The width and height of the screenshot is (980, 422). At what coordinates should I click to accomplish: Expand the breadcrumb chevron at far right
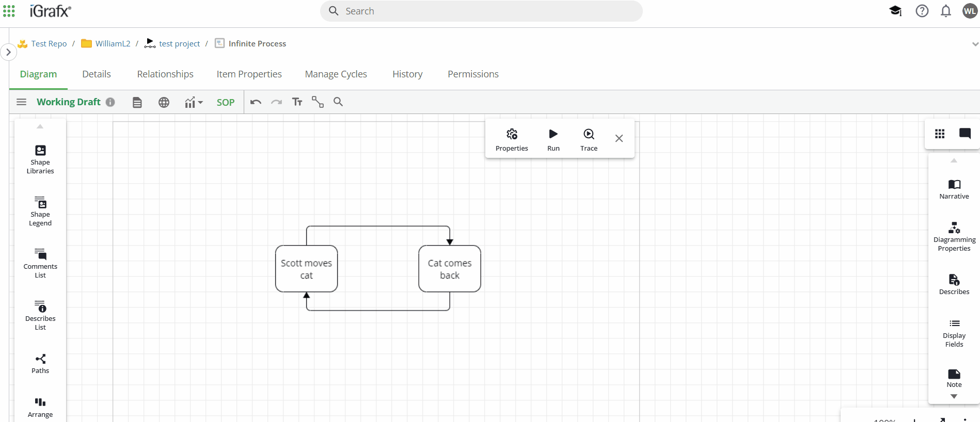click(975, 44)
